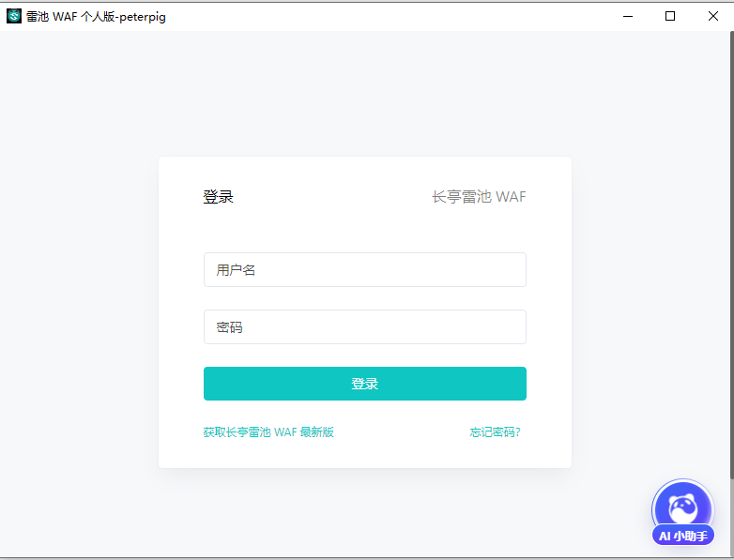Click the teal 登录 login button

click(x=365, y=384)
